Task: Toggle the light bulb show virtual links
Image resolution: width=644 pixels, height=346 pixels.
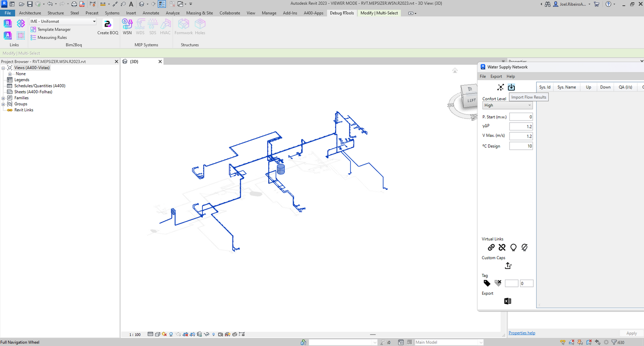Action: (513, 248)
